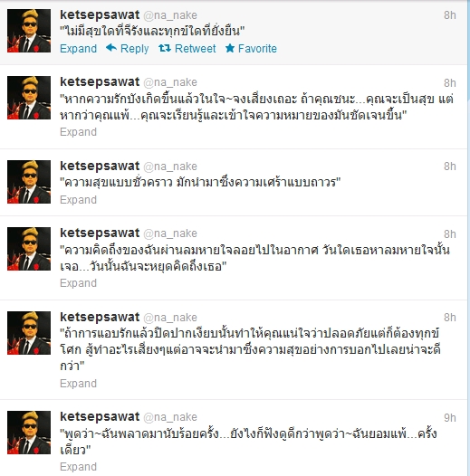Click the Favorite star icon on first tweet
The height and width of the screenshot is (476, 470).
pos(230,48)
